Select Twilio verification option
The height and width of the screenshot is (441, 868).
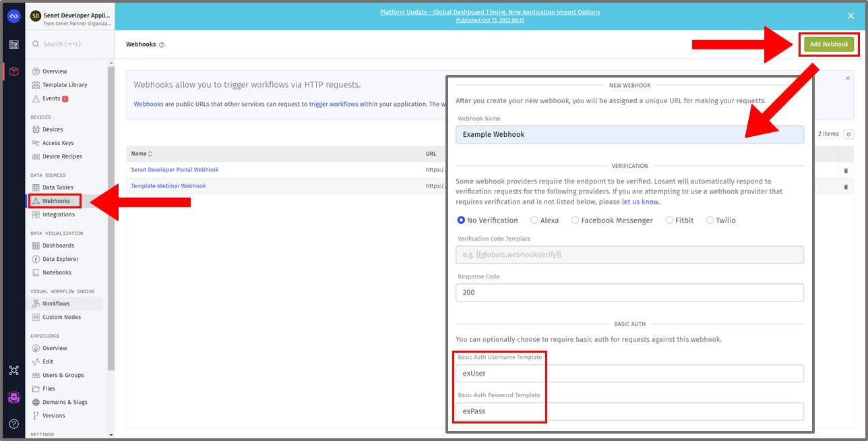(710, 220)
